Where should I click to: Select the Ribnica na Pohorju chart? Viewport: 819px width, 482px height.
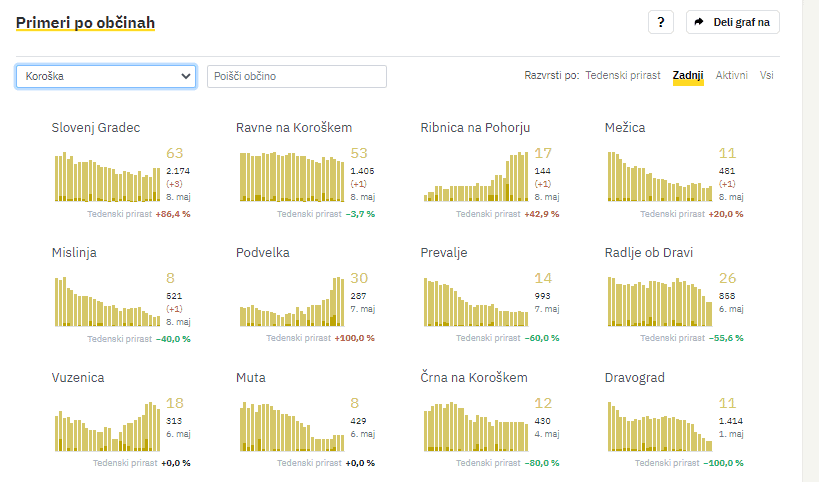(x=475, y=177)
